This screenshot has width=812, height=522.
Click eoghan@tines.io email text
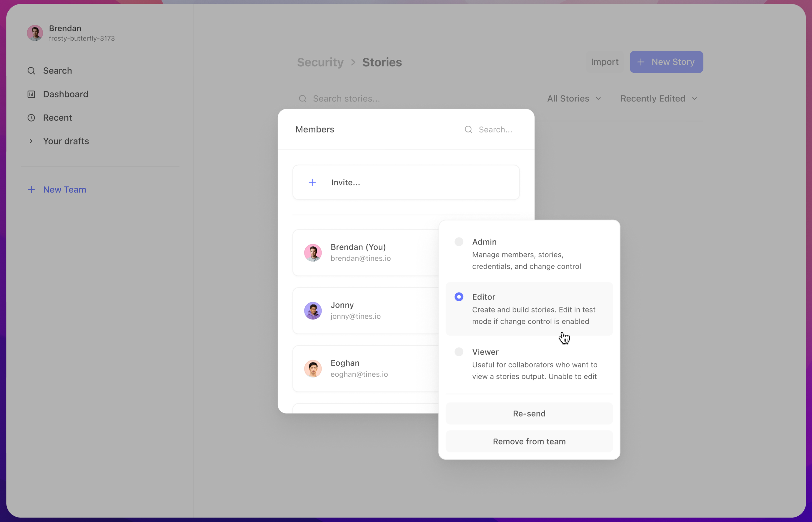[x=359, y=374]
